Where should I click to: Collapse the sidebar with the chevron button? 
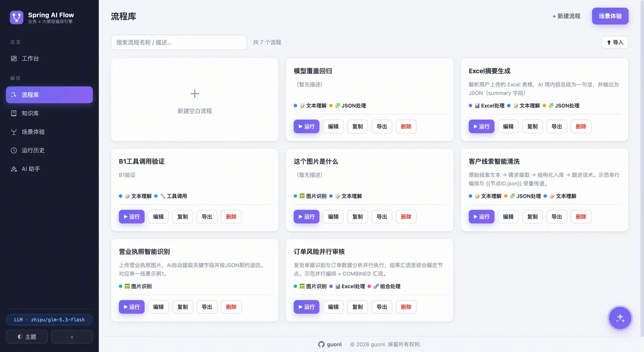coord(72,337)
